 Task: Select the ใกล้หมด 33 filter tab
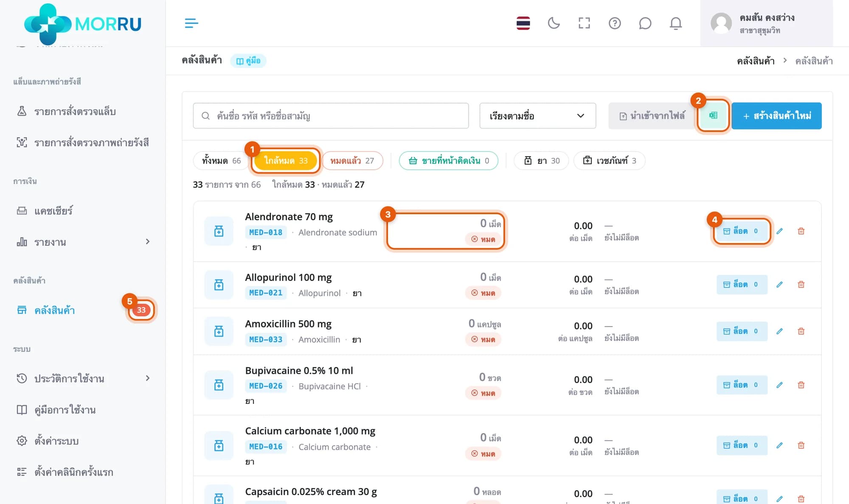[286, 161]
